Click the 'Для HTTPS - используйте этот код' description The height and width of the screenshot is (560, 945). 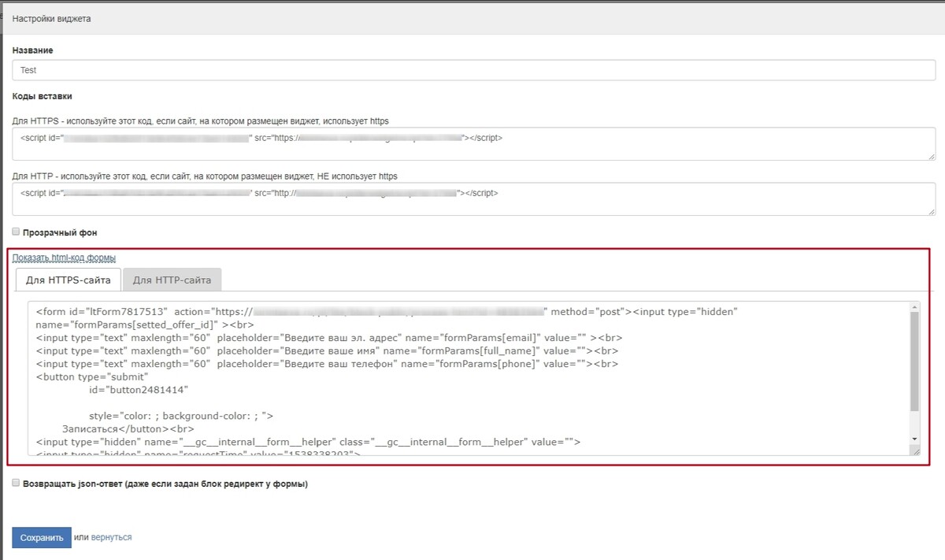(x=200, y=121)
